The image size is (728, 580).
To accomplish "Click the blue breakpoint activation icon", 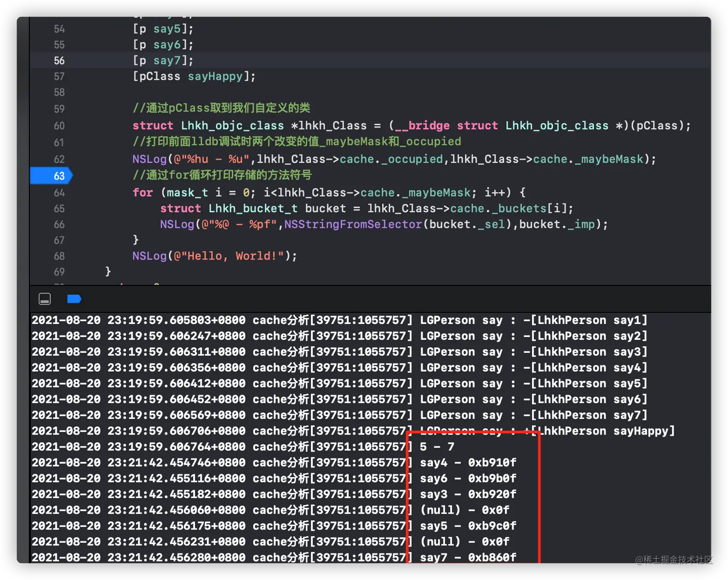I will click(x=74, y=299).
